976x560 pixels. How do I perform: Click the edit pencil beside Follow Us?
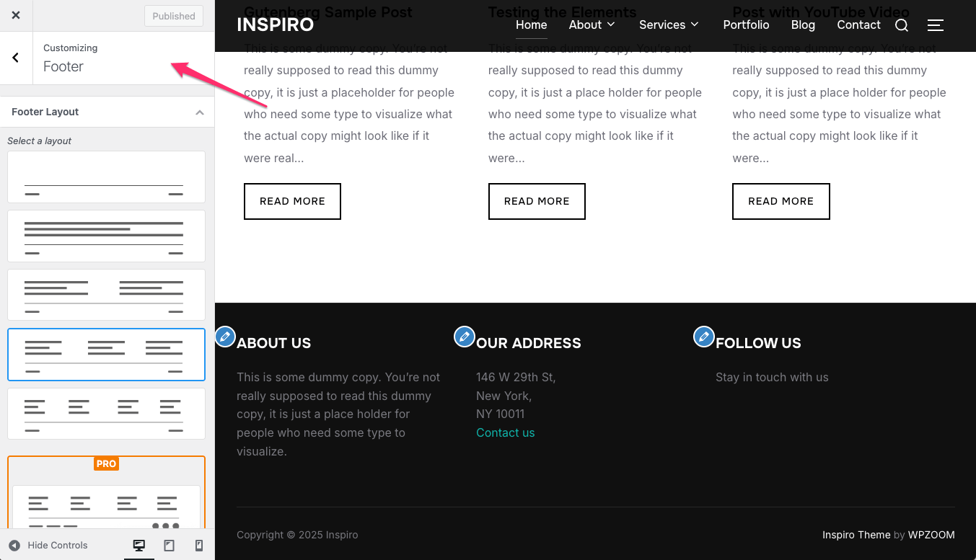tap(703, 337)
